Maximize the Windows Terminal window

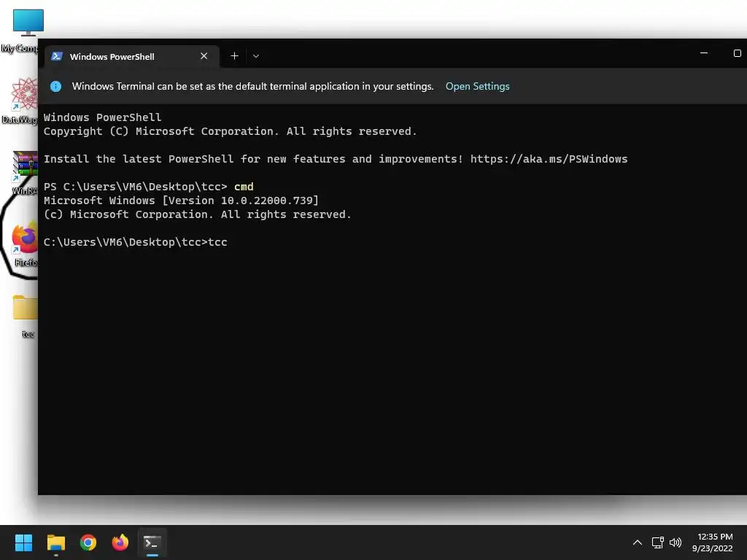tap(737, 52)
